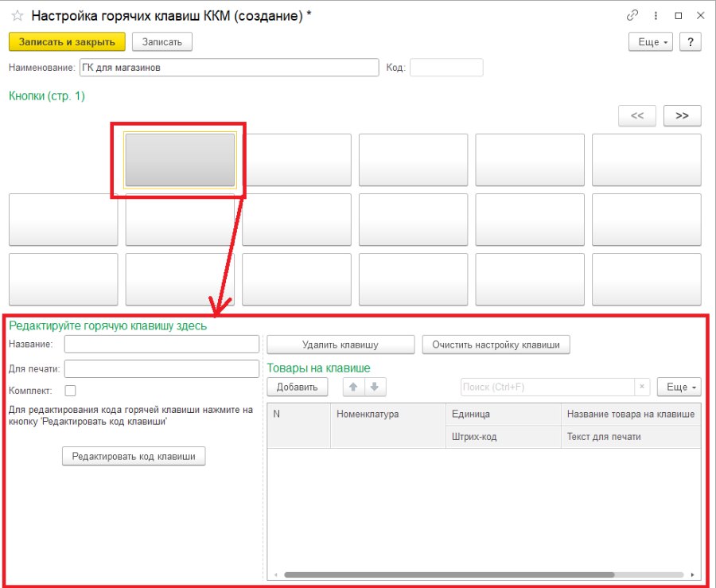
Task: Click the Для печати input field
Action: coord(161,369)
